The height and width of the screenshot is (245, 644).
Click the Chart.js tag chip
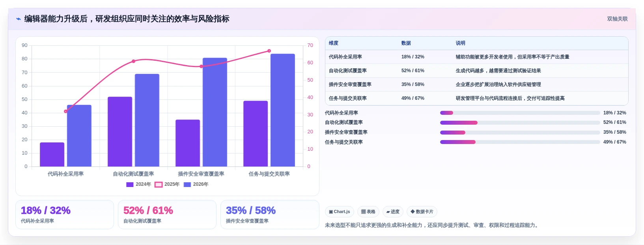[340, 212]
